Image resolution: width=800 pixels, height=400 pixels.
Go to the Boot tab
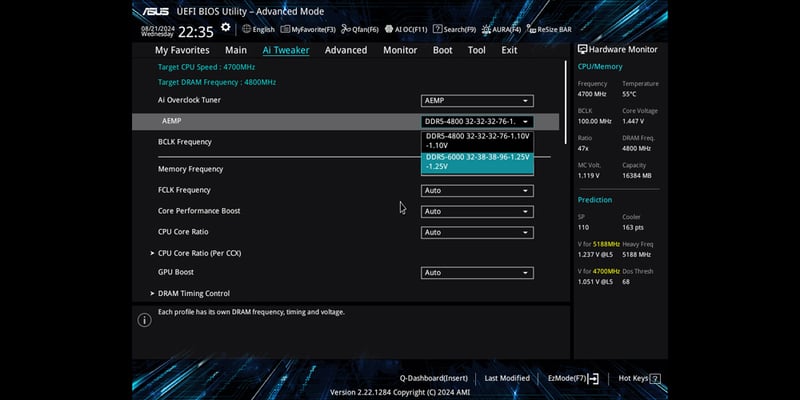coord(442,50)
